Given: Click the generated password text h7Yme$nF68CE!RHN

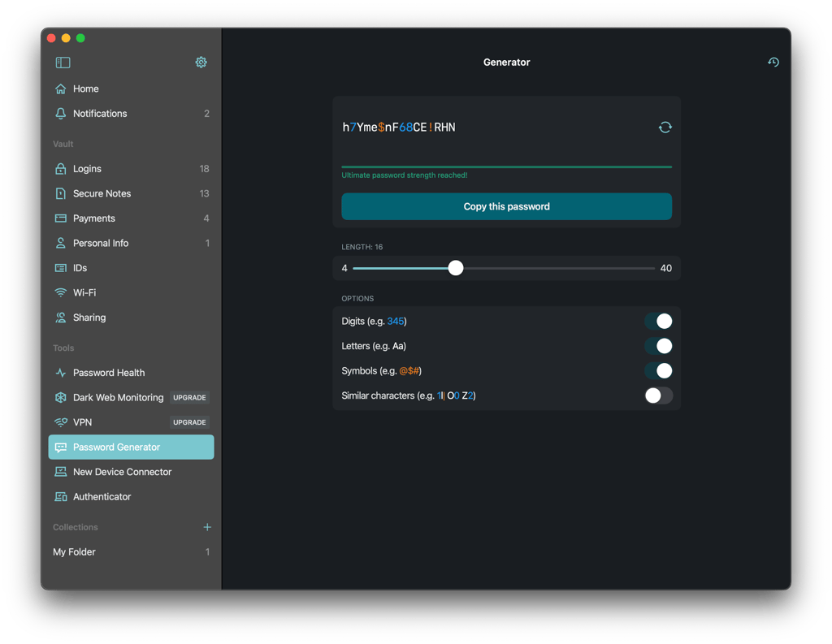Looking at the screenshot, I should tap(399, 128).
